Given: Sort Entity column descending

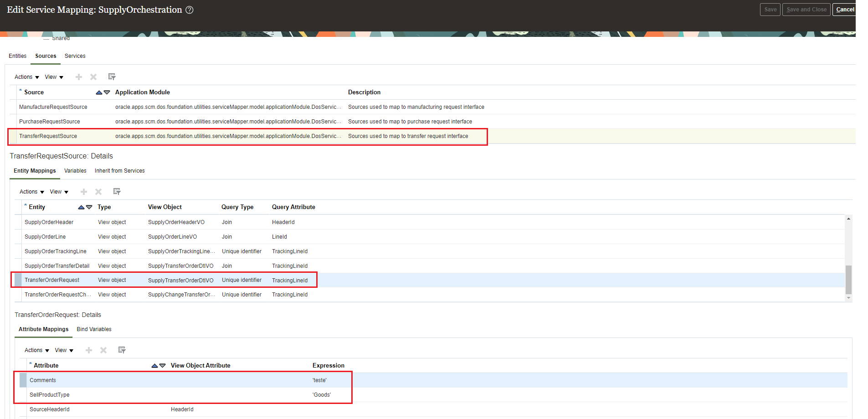Looking at the screenshot, I should 89,207.
